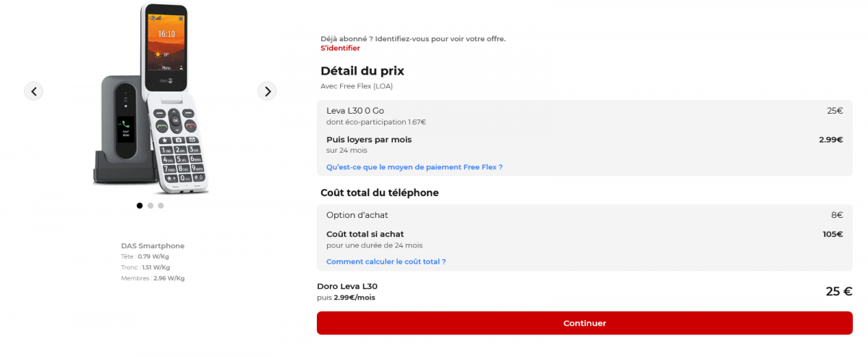The image size is (868, 357).
Task: Open 'Comment calculer le coût total ?' link
Action: (386, 261)
